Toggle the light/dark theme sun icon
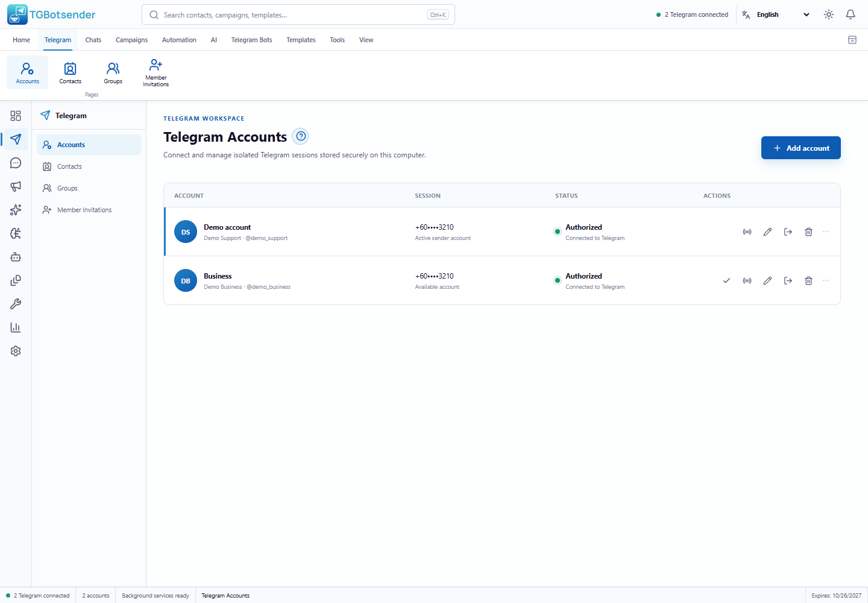Image resolution: width=868 pixels, height=603 pixels. [829, 14]
